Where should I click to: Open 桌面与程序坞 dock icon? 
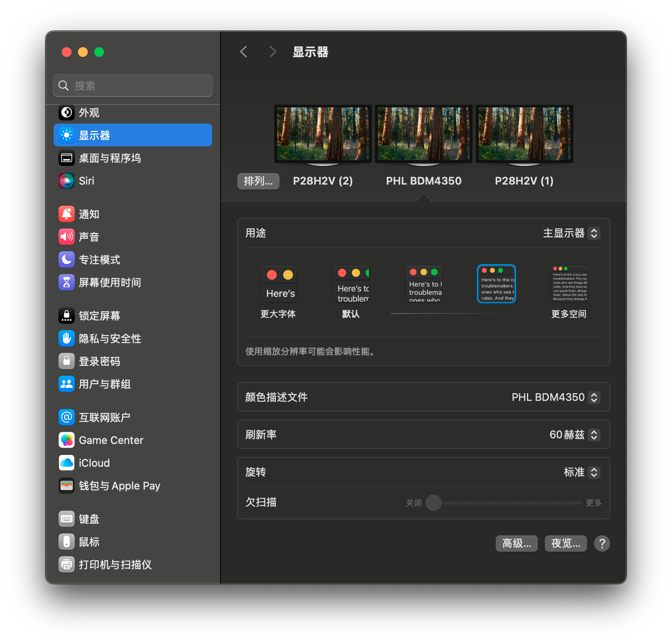click(x=67, y=158)
